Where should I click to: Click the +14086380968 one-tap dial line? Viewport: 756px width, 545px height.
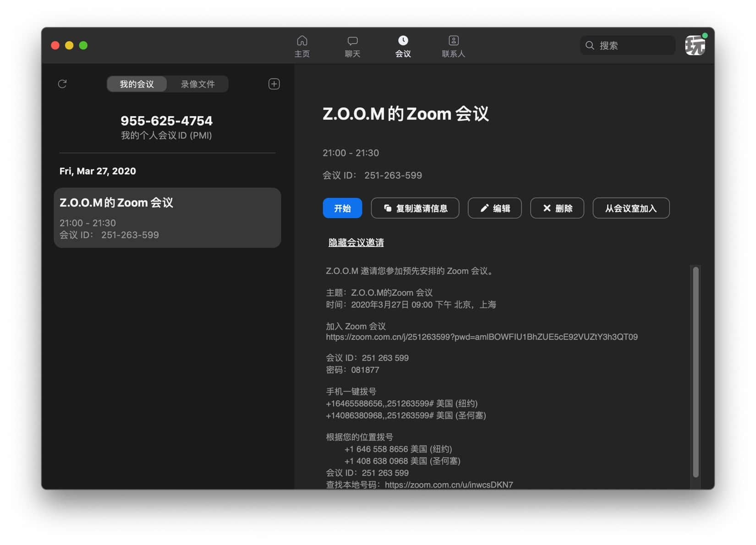(x=406, y=415)
